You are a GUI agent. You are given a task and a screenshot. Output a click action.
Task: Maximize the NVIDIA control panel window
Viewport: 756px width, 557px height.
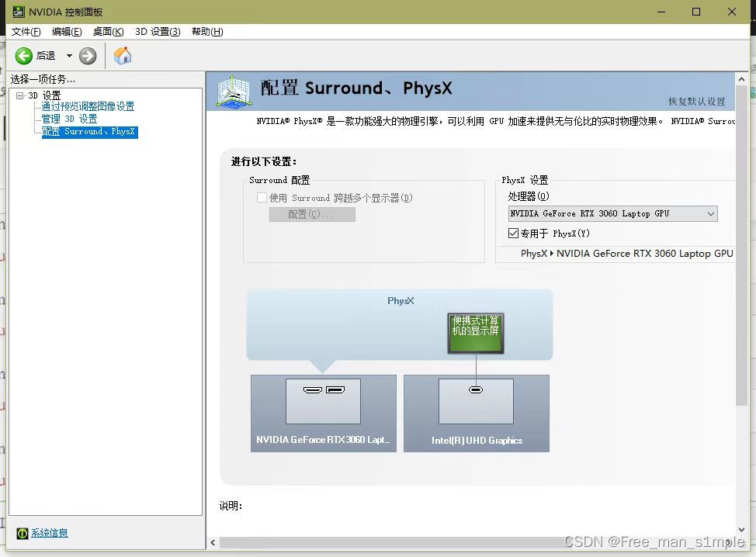[696, 12]
